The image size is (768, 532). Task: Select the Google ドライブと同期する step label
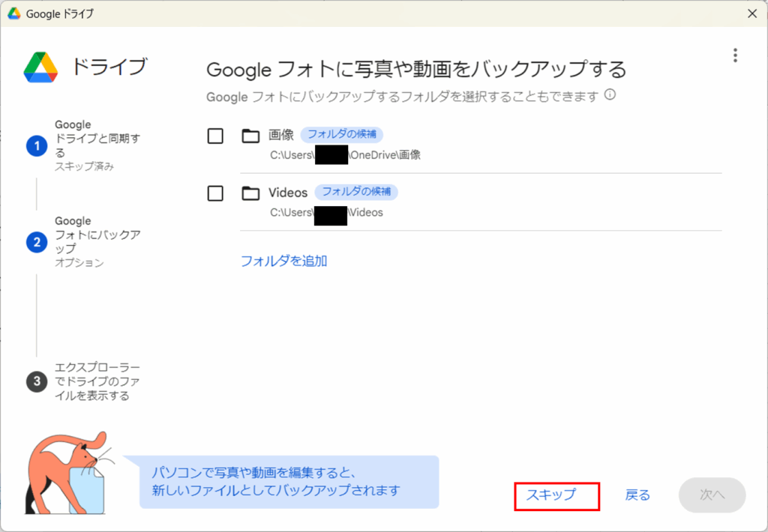click(97, 139)
